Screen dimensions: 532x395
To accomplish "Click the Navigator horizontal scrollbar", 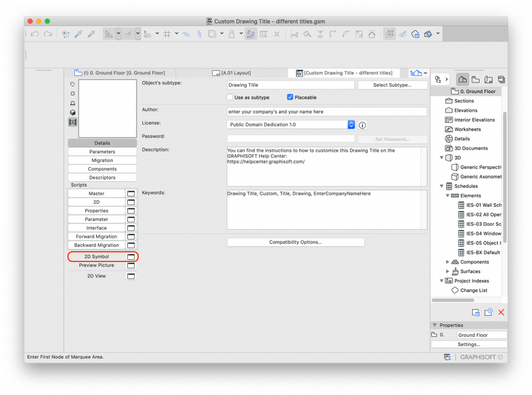I will [453, 300].
